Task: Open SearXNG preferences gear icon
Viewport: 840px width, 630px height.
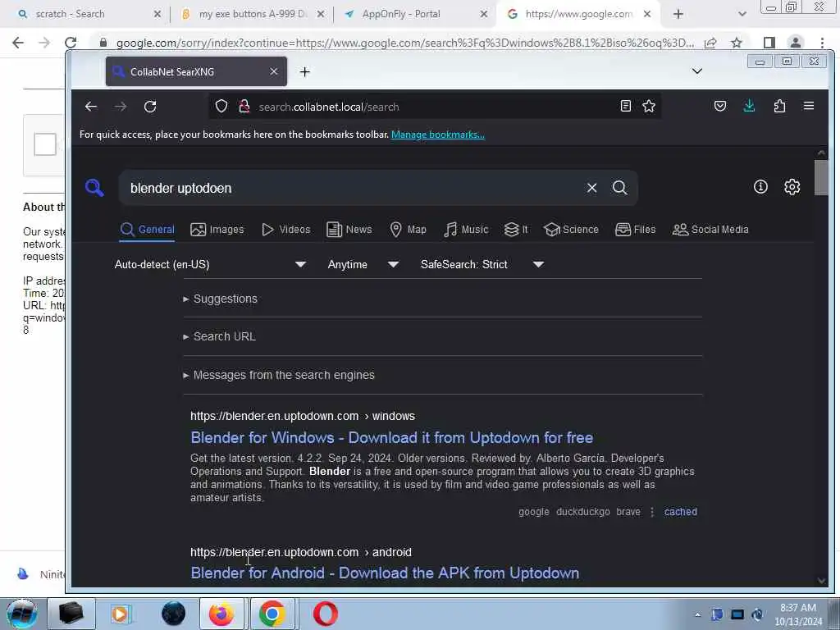Action: 792,186
